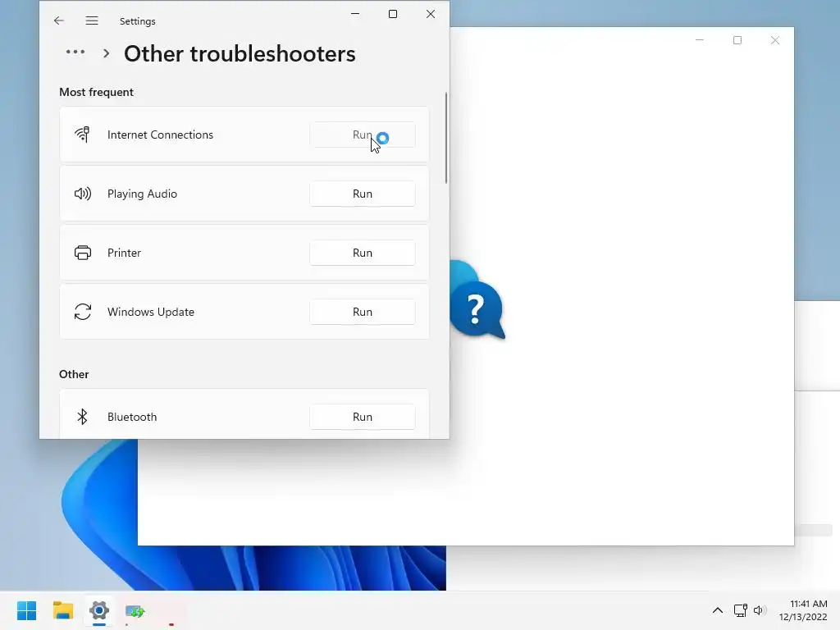This screenshot has width=840, height=630.
Task: Click the taskbar icon right of Settings
Action: coord(135,610)
